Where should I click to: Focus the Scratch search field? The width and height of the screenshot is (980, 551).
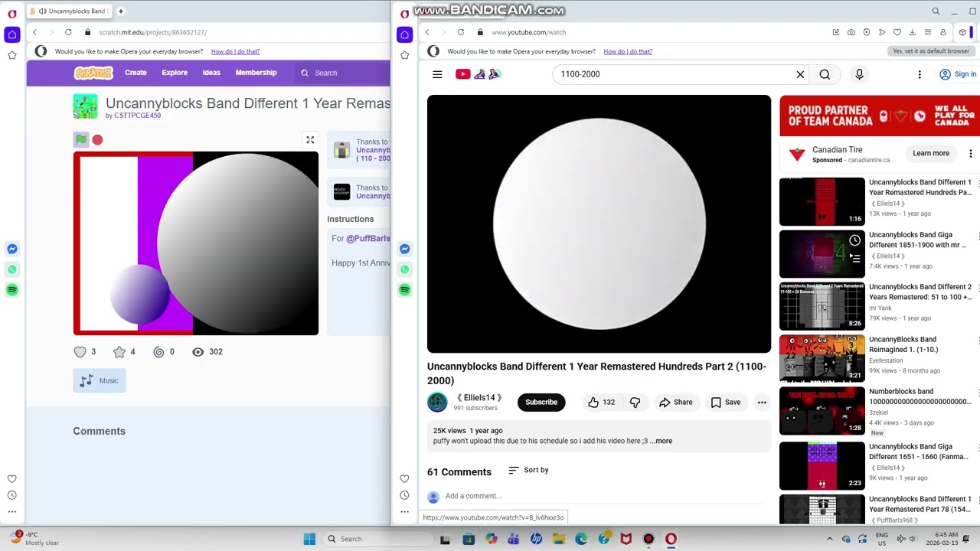tap(345, 73)
